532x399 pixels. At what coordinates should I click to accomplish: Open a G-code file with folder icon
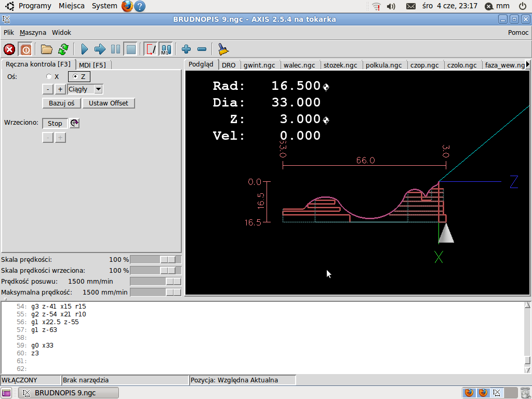[x=46, y=49]
